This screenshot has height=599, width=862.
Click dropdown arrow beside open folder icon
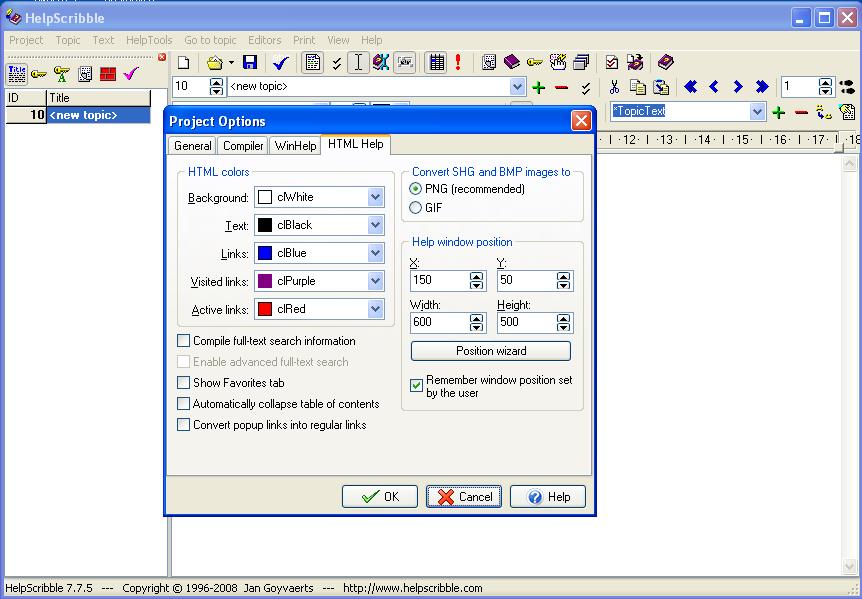pos(231,63)
